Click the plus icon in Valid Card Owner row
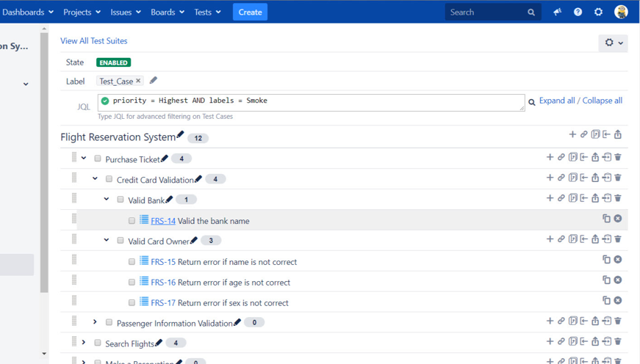The width and height of the screenshot is (640, 364). [x=550, y=239]
